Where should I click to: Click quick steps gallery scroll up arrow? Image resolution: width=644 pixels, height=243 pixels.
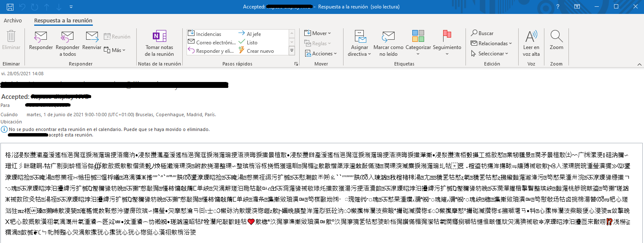pos(291,33)
